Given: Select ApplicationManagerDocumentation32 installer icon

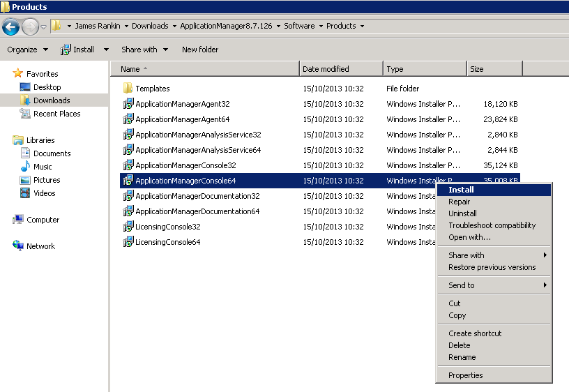Looking at the screenshot, I should click(x=128, y=195).
